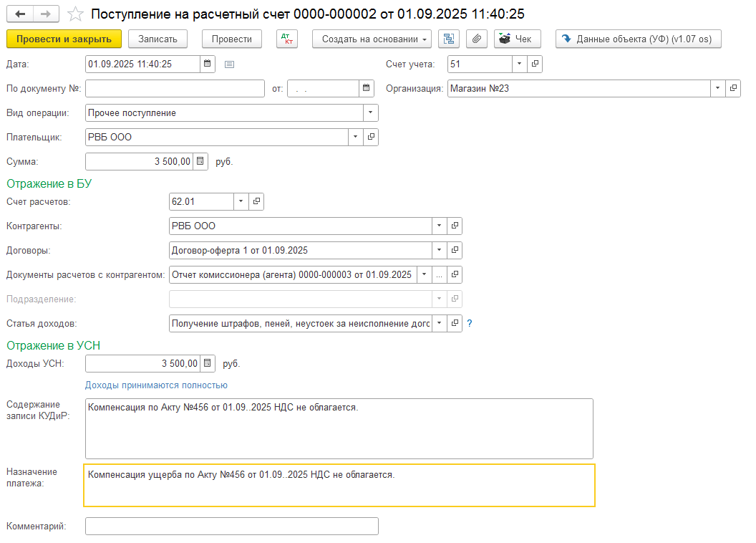Image resolution: width=756 pixels, height=543 pixels.
Task: Click into the Комментарий input field
Action: [231, 527]
